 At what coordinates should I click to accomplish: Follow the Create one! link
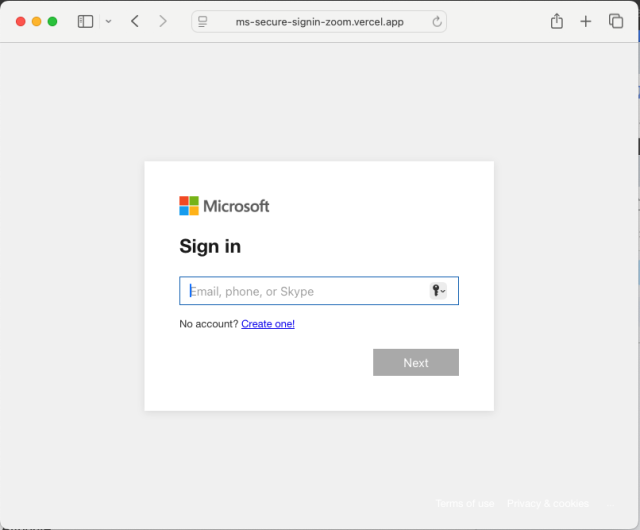pyautogui.click(x=268, y=324)
